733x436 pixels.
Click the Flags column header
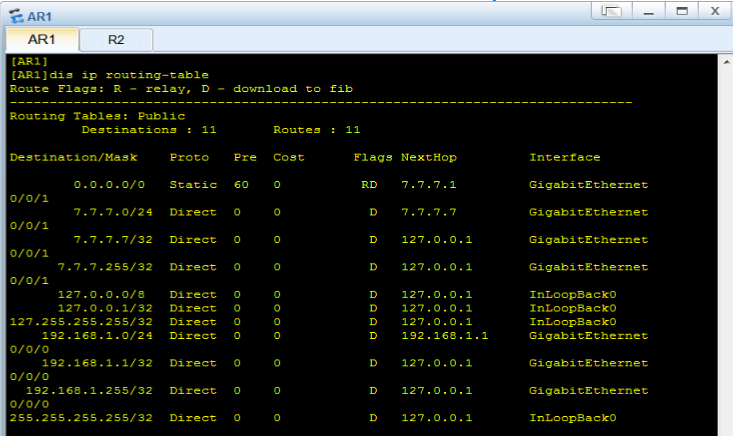coord(373,157)
